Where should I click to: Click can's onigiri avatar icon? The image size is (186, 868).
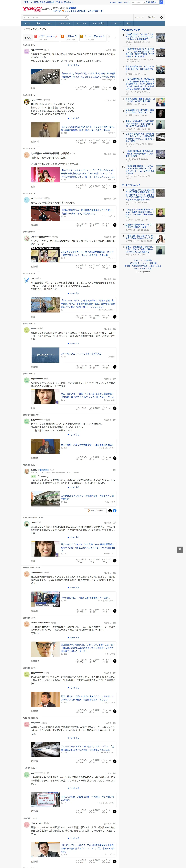click(26, 524)
